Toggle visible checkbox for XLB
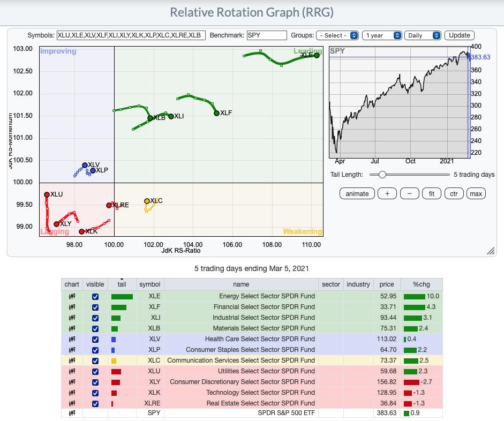The height and width of the screenshot is (421, 504). (x=95, y=329)
